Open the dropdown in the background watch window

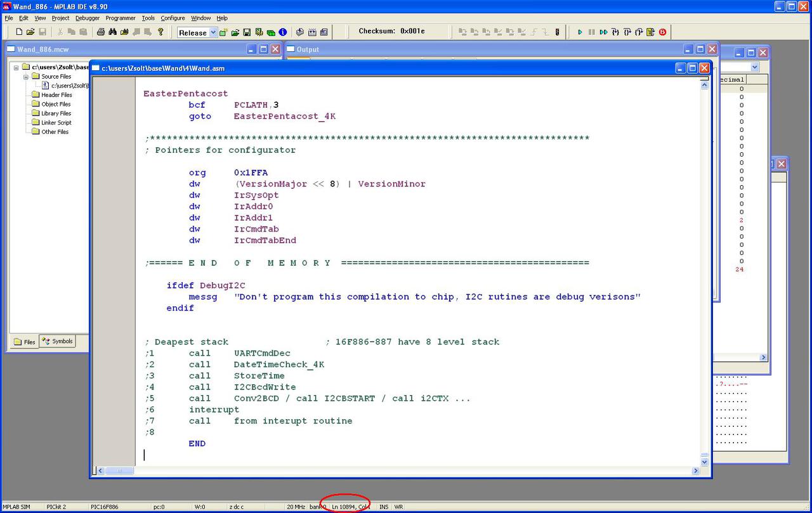click(x=754, y=67)
